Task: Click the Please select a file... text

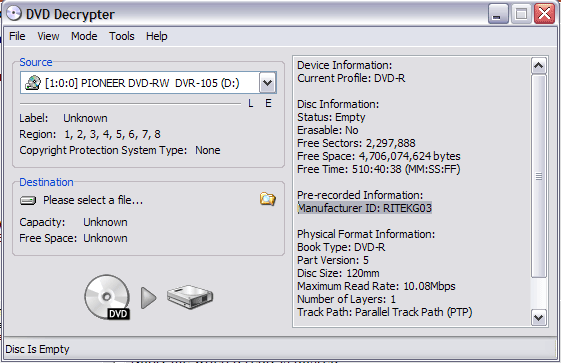Action: [93, 200]
